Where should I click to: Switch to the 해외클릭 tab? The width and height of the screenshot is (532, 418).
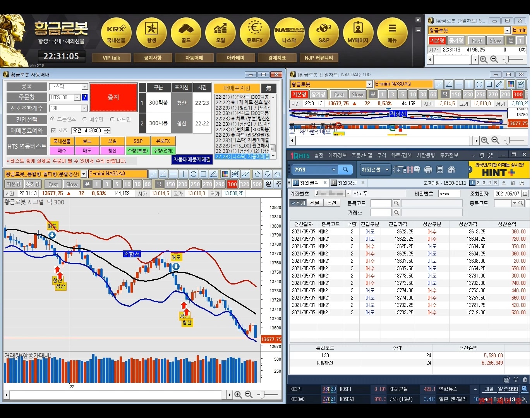[309, 183]
